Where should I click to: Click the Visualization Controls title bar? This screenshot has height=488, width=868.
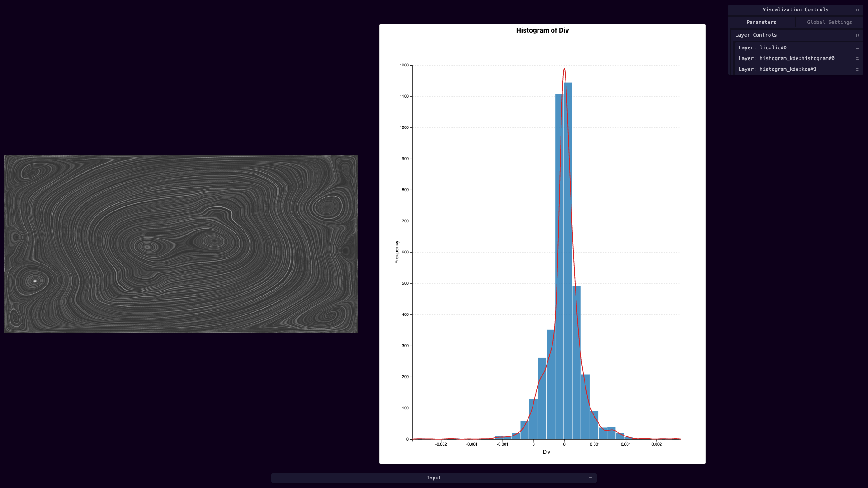pos(795,10)
